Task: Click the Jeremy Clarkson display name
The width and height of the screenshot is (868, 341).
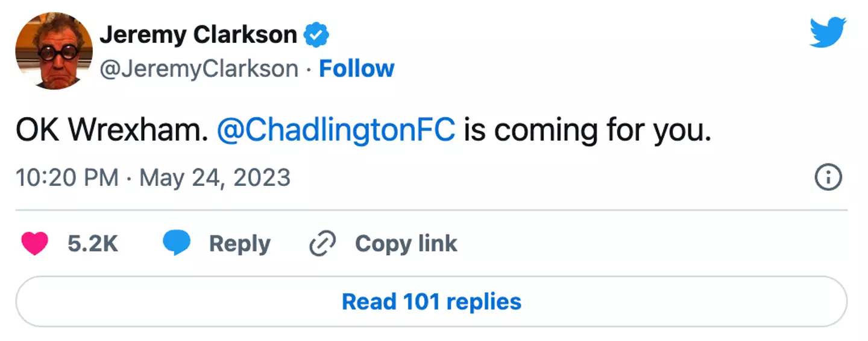Action: pyautogui.click(x=198, y=36)
